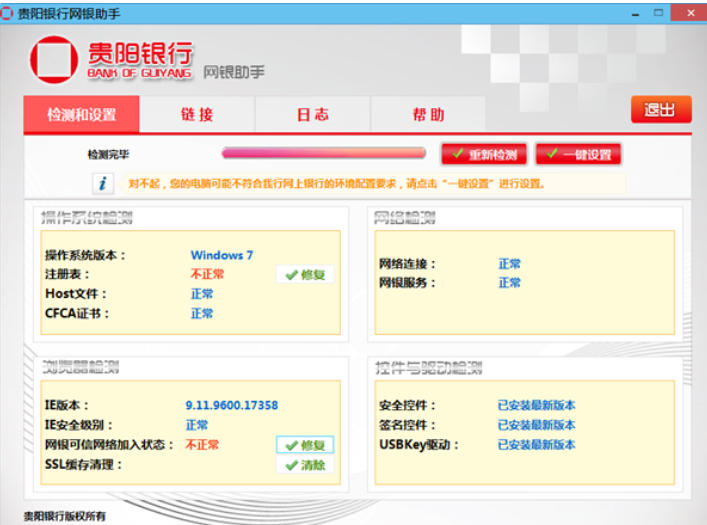This screenshot has width=707, height=525.
Task: Click the red 退出 button
Action: (661, 110)
